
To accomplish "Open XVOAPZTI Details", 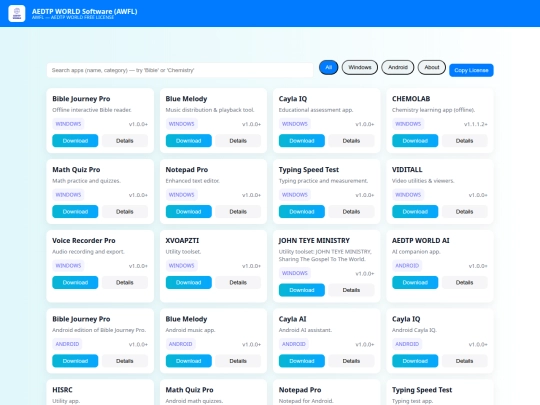I will [x=238, y=282].
